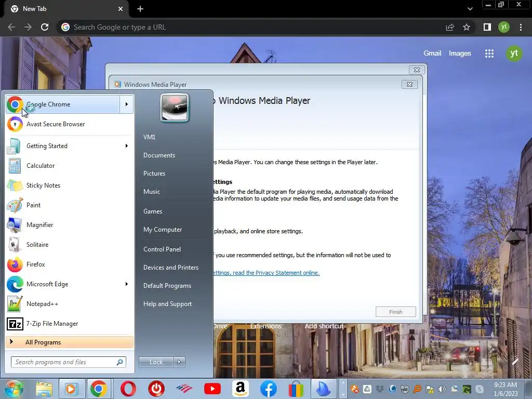Launch Avast Secure Browser from Start menu
The image size is (532, 399).
click(x=70, y=124)
